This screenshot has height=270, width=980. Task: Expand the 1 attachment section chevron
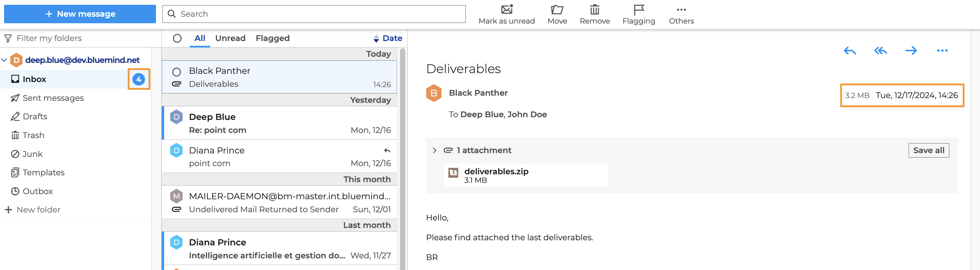click(434, 150)
